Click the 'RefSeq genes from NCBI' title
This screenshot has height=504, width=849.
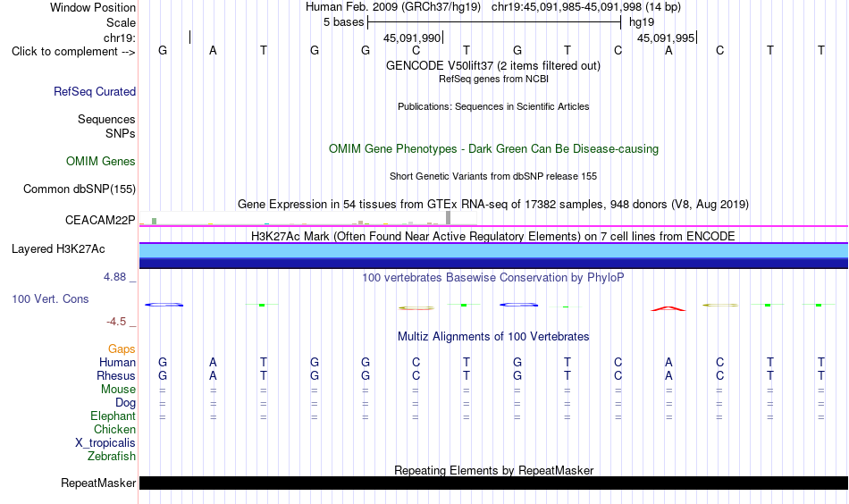tap(493, 79)
